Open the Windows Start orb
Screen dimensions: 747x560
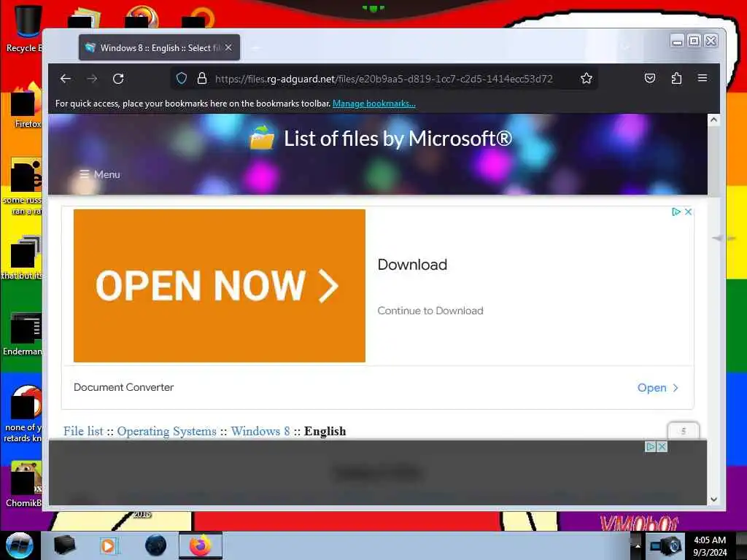[x=20, y=545]
